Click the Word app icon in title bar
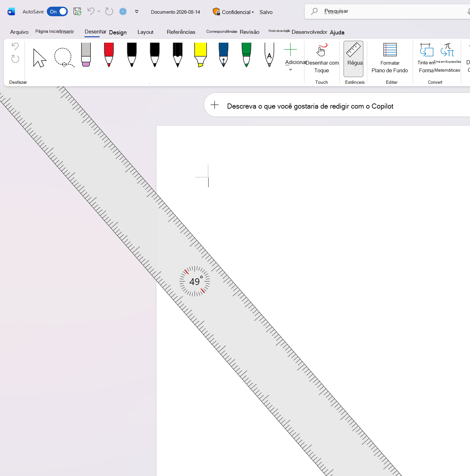This screenshot has width=470, height=476. pyautogui.click(x=11, y=12)
